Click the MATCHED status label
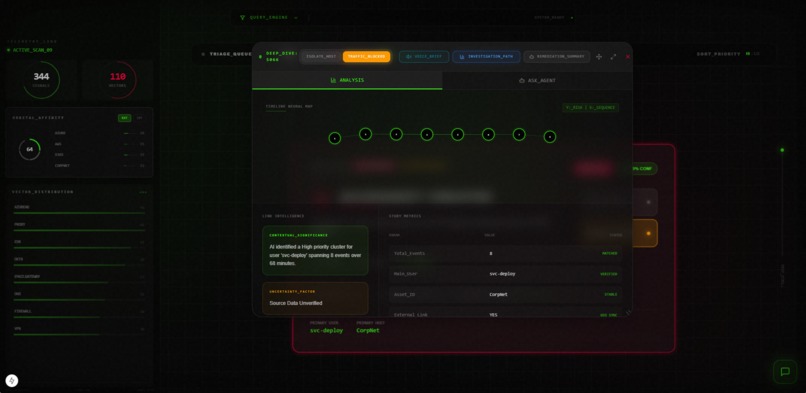The width and height of the screenshot is (806, 393). [610, 253]
